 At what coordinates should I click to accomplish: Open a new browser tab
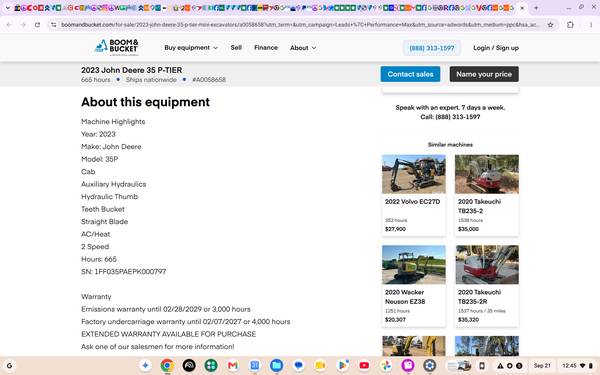(x=536, y=8)
